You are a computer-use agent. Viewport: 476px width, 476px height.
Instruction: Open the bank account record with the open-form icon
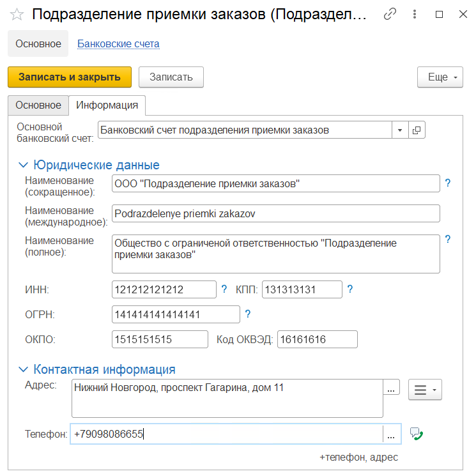[417, 130]
